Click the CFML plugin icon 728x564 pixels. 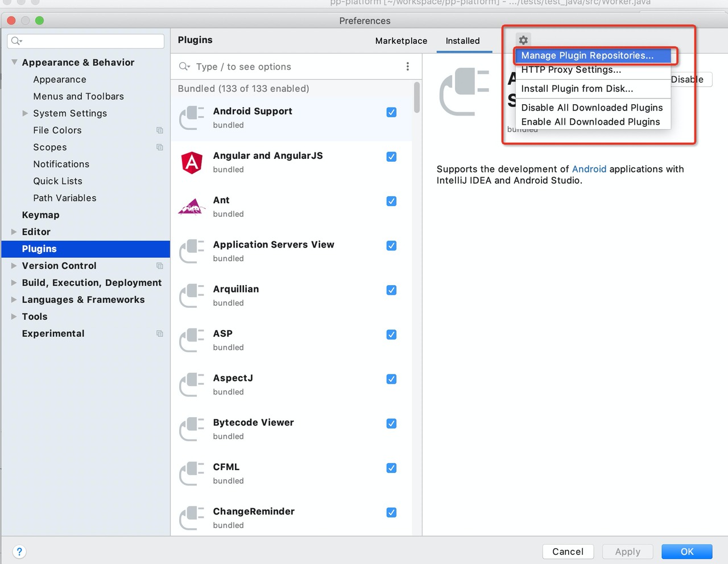(192, 474)
